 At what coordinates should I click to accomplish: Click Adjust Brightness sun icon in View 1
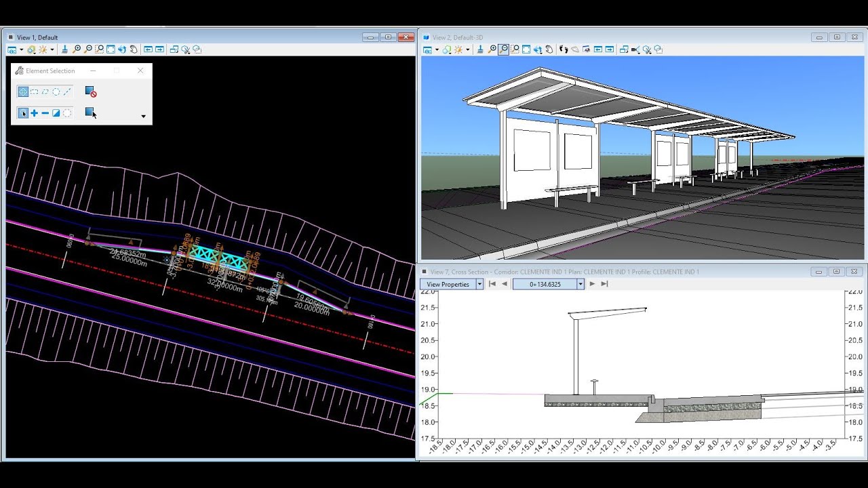(43, 49)
